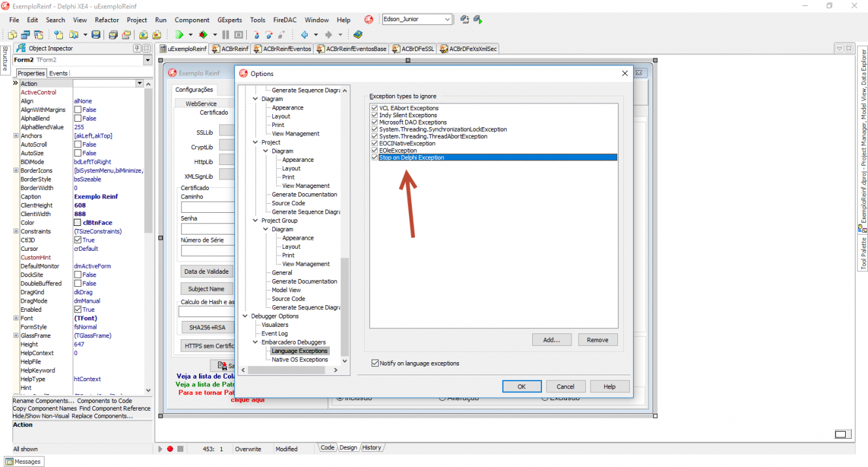Click the red globe icon beside Help menu
868x467 pixels.
(369, 20)
